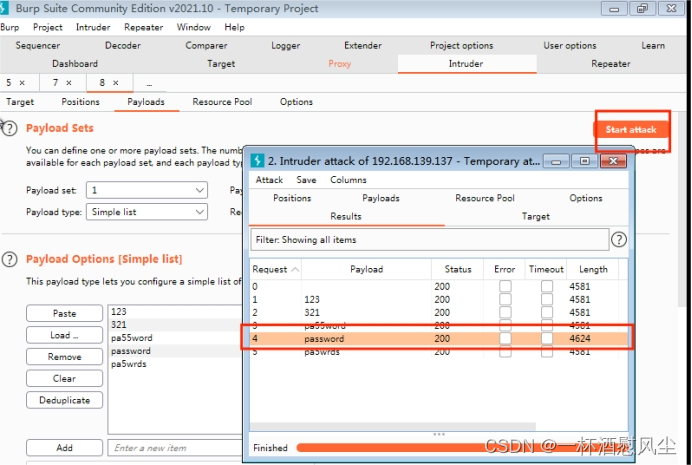Close Intruder tab 8
692x465 pixels.
pyautogui.click(x=116, y=83)
